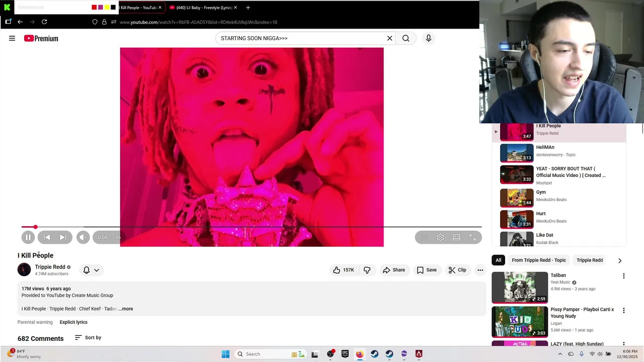Open Apex Legends icon in taskbar
The image size is (644, 362).
point(419,354)
